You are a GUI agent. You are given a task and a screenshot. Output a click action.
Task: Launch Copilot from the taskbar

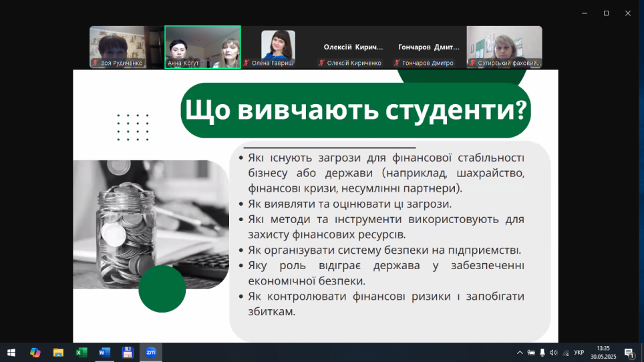35,352
